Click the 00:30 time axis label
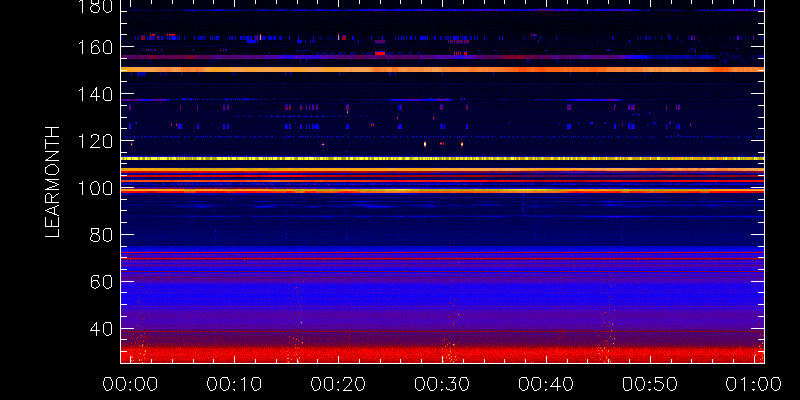 point(442,384)
